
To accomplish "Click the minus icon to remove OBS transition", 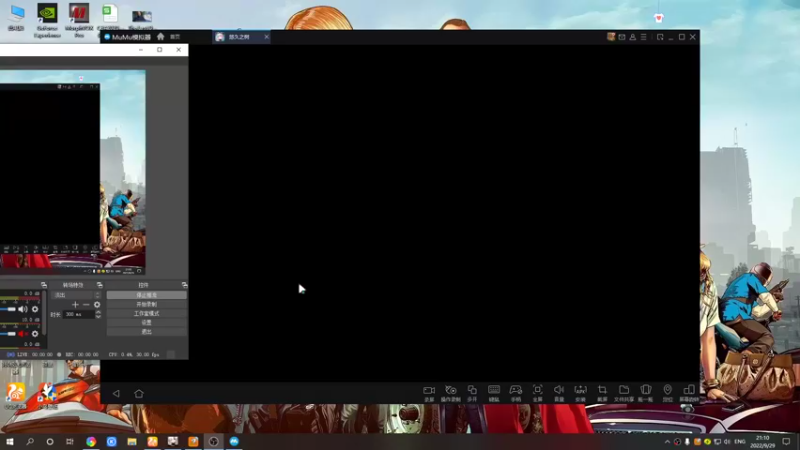I will pyautogui.click(x=86, y=305).
